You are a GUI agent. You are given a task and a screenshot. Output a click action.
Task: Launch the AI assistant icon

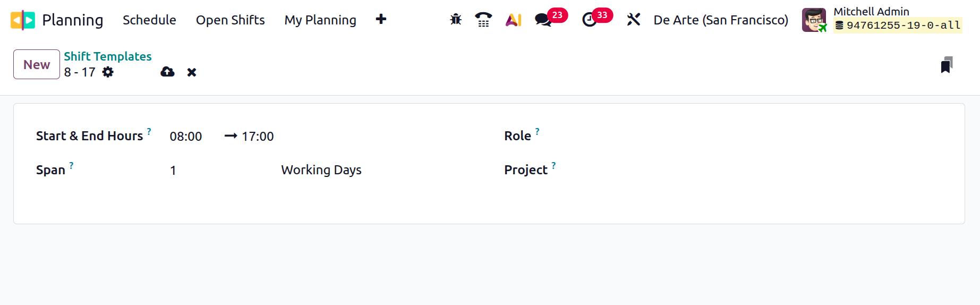[513, 20]
